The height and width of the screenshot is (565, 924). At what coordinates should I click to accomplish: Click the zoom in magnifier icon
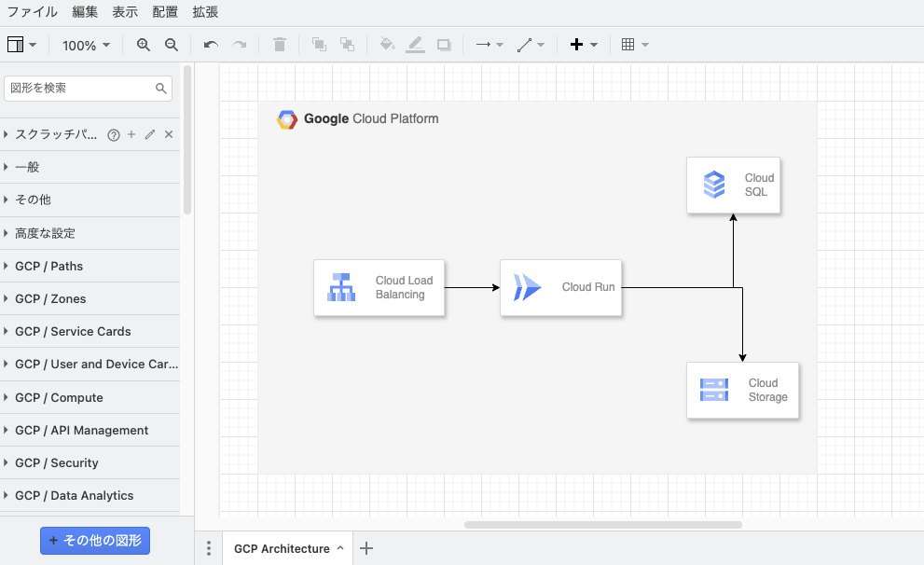click(x=144, y=45)
